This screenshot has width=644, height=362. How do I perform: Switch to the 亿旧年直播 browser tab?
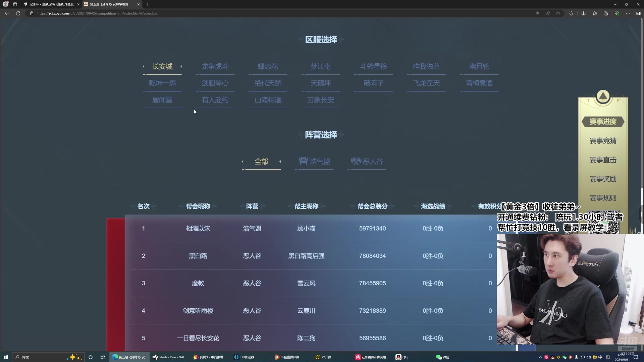[50, 4]
